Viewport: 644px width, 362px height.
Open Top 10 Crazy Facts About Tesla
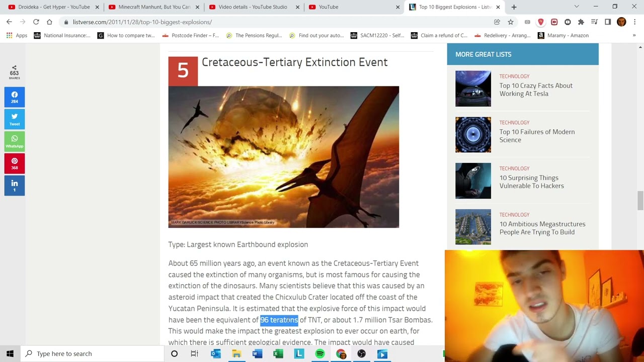click(536, 89)
